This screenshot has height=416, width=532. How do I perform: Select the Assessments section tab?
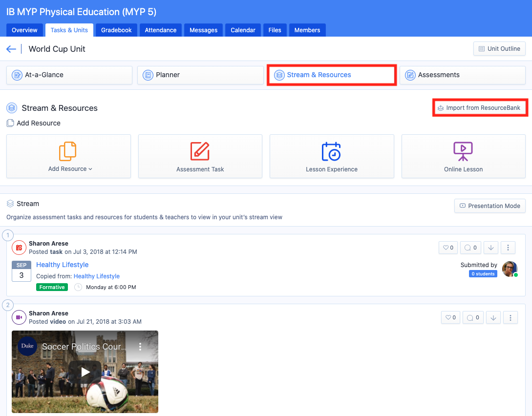[462, 75]
